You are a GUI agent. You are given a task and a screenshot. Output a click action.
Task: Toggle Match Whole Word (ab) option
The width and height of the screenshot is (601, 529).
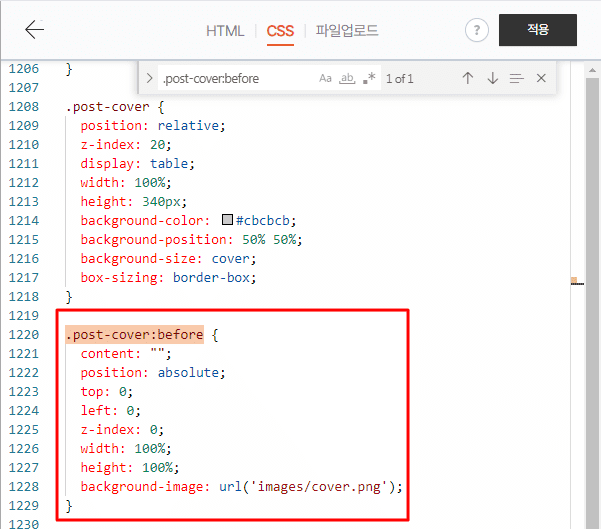(x=347, y=79)
